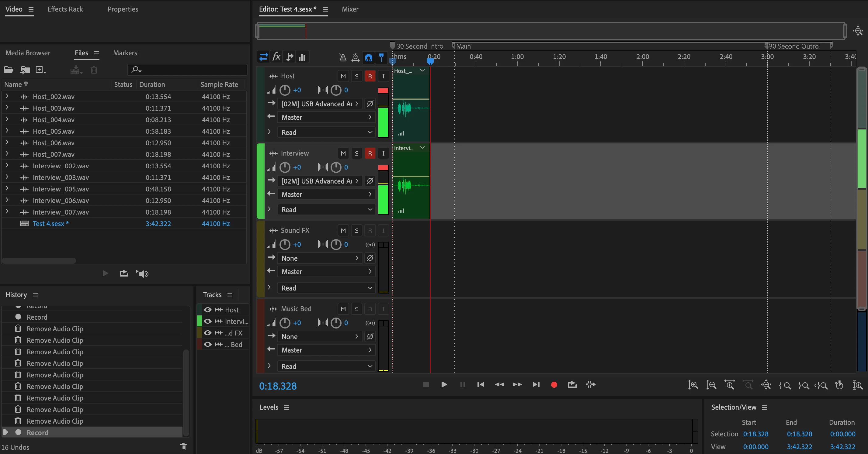868x454 pixels.
Task: Expand Host_005.wav file entry
Action: click(x=7, y=131)
